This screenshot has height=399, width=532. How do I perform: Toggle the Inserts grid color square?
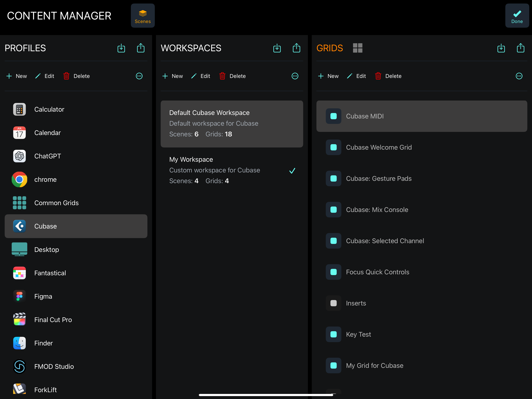coord(333,303)
